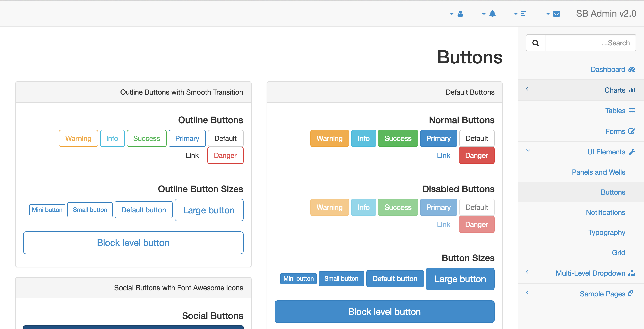Viewport: 644px width, 329px height.
Task: Click the Tables grid icon
Action: [632, 111]
